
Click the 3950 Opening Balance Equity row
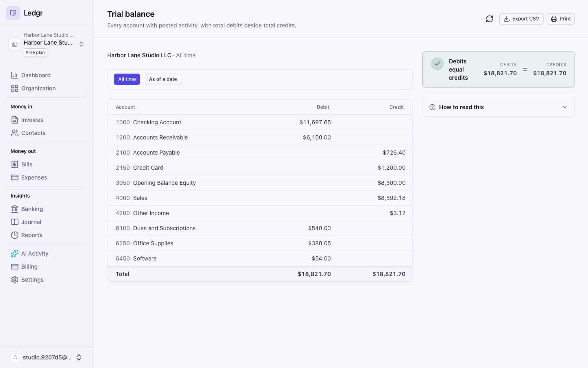pos(260,183)
